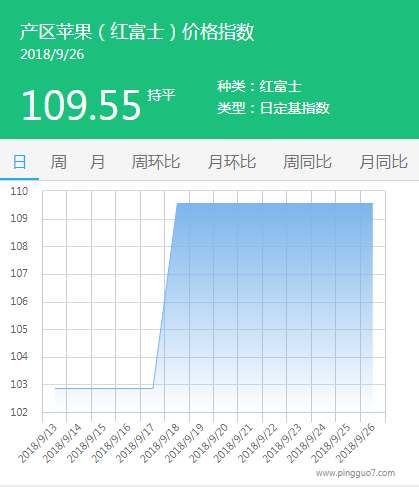Open the 月同比 tab
Screen dimensions: 419x487
pyautogui.click(x=383, y=162)
